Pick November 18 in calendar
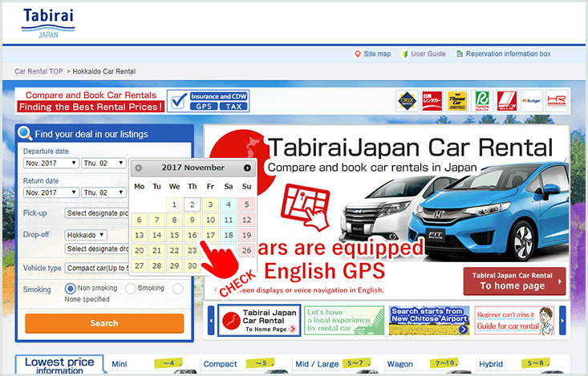This screenshot has width=588, height=376. pos(229,235)
